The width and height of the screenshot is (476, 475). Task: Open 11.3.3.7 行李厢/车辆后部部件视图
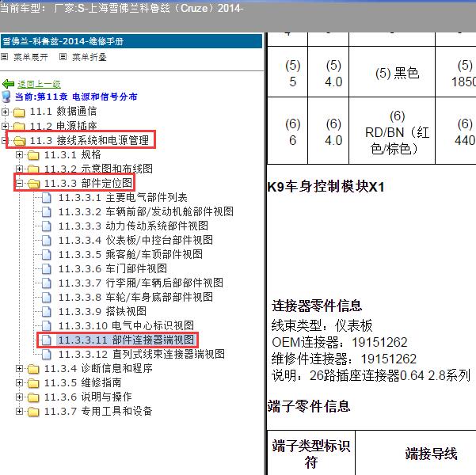[x=140, y=283]
